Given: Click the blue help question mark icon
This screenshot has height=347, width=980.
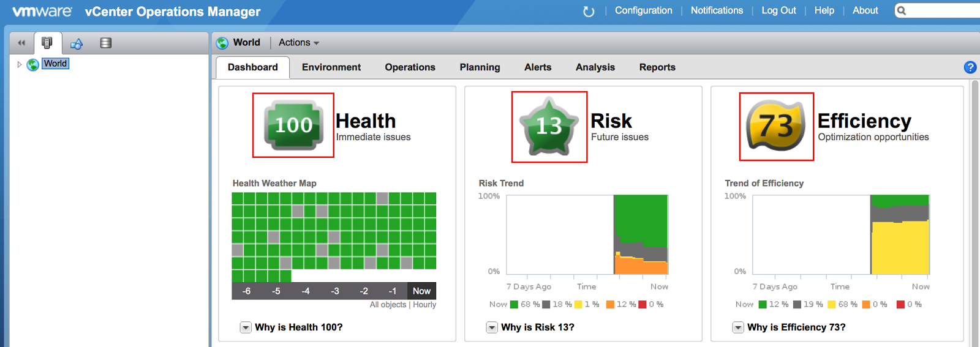Looking at the screenshot, I should tap(970, 67).
